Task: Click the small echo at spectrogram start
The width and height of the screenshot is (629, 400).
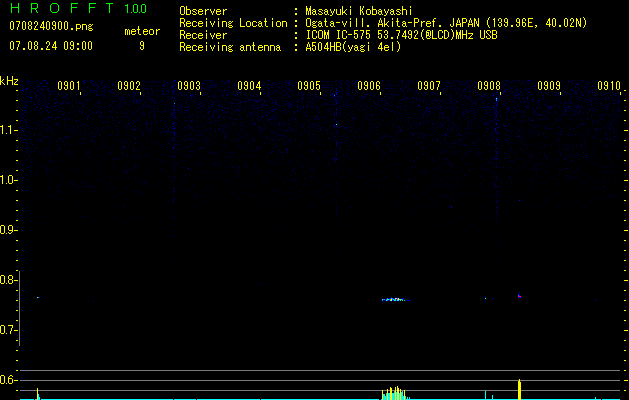Action: tap(38, 297)
